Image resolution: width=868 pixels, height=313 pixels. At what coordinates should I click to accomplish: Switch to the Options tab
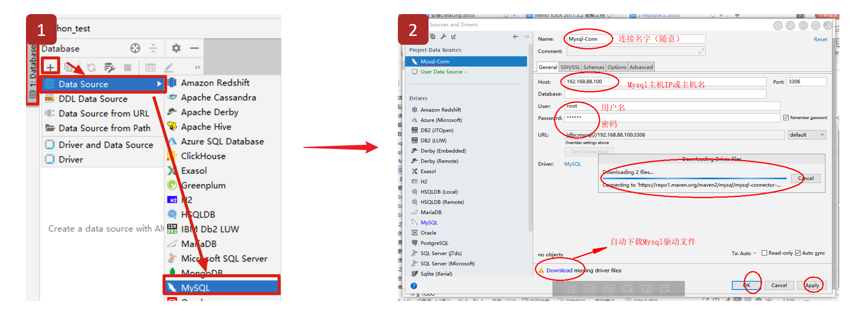[x=617, y=67]
